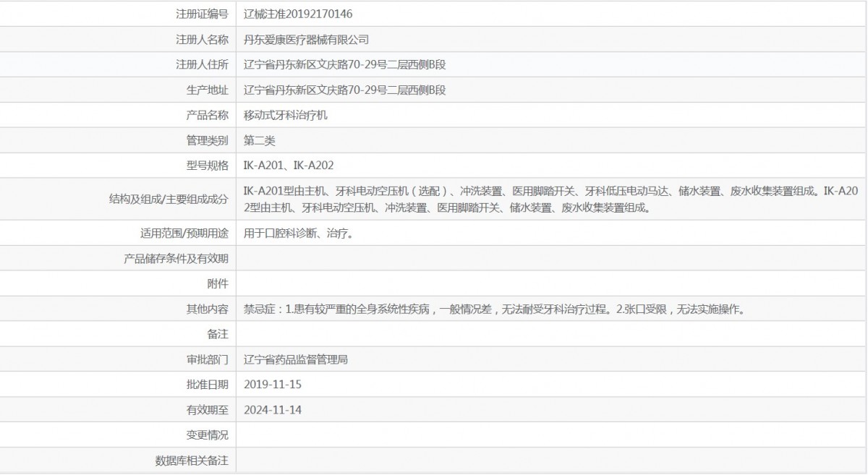Select approval date 2019-11-15
Screen dimensions: 868x475
(x=273, y=385)
